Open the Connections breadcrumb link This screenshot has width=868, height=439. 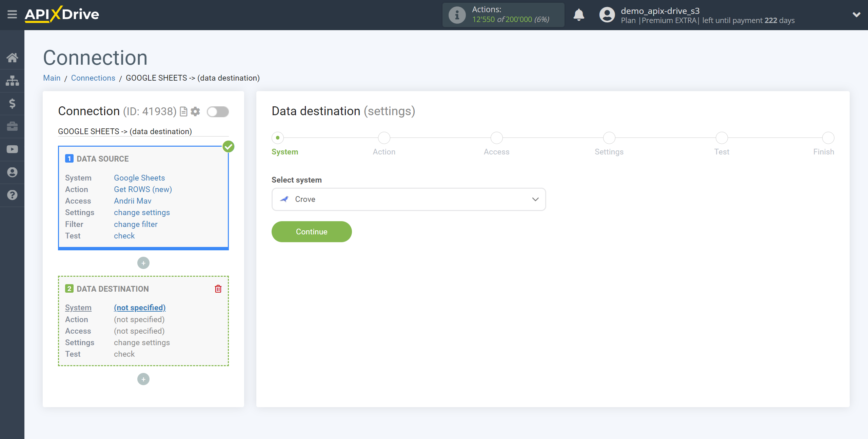tap(93, 78)
